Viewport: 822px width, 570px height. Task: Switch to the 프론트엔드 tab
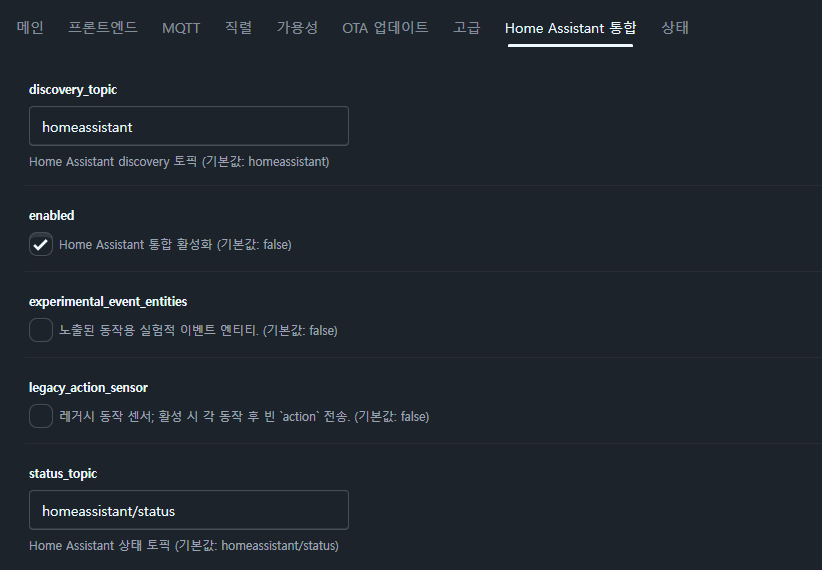(x=103, y=28)
